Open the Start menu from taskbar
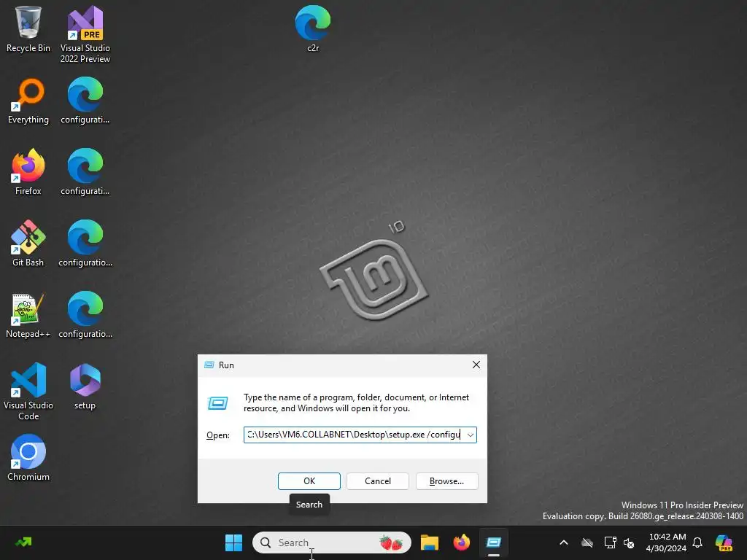747x560 pixels. 233,542
